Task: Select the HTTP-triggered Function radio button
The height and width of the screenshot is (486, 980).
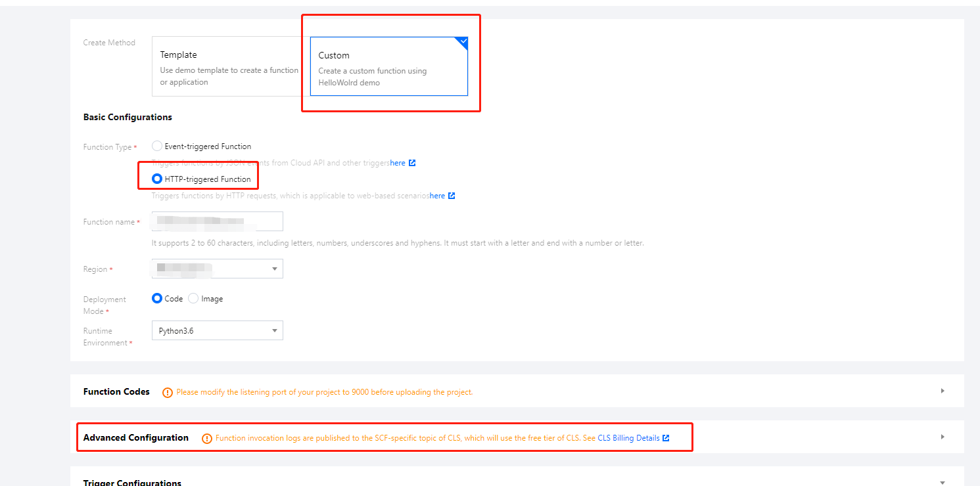Action: point(157,179)
